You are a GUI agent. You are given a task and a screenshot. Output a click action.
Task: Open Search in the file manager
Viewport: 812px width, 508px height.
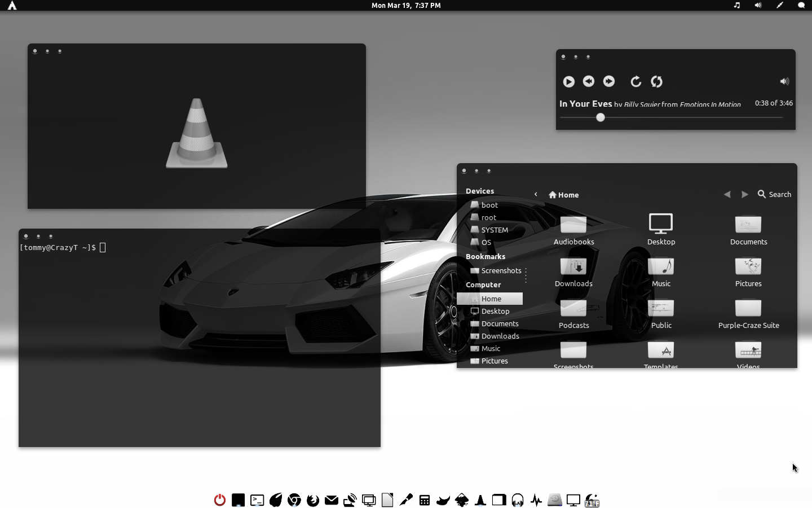tap(775, 194)
